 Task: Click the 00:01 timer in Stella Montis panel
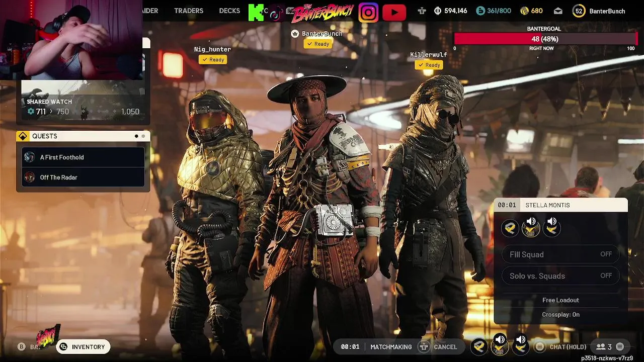(x=507, y=205)
